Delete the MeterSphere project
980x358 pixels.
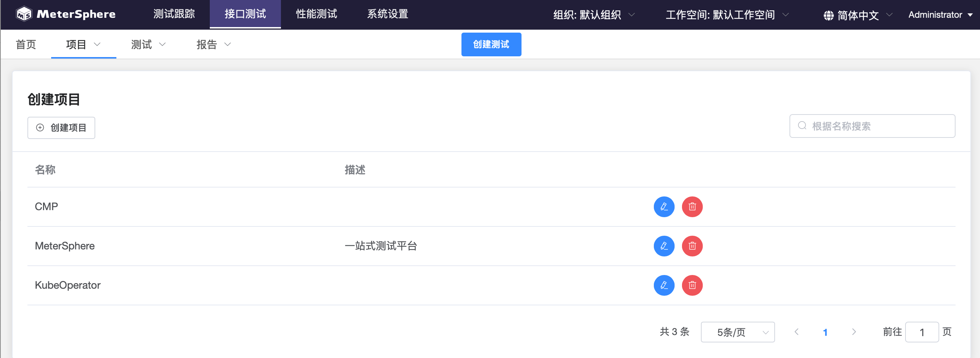(x=692, y=246)
